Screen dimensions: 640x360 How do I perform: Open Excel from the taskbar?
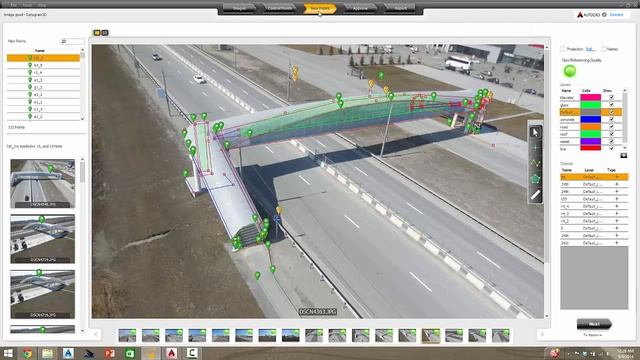click(130, 353)
